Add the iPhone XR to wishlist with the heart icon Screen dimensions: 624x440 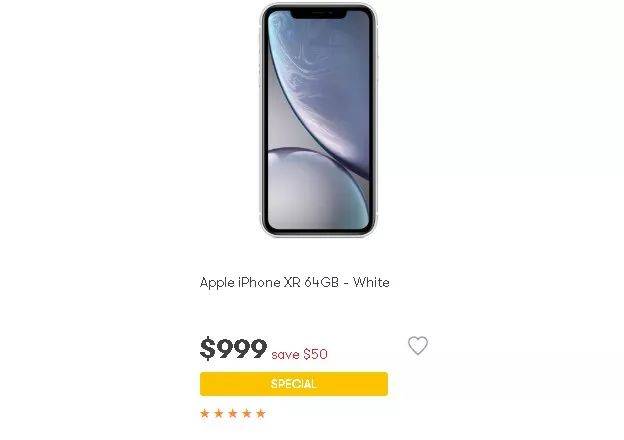tap(418, 345)
